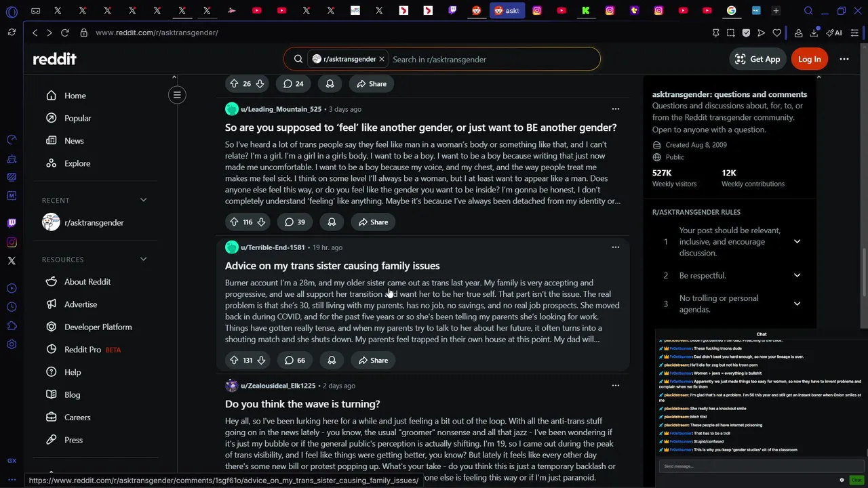Share the trans sister advice post
The height and width of the screenshot is (488, 868).
(x=373, y=361)
